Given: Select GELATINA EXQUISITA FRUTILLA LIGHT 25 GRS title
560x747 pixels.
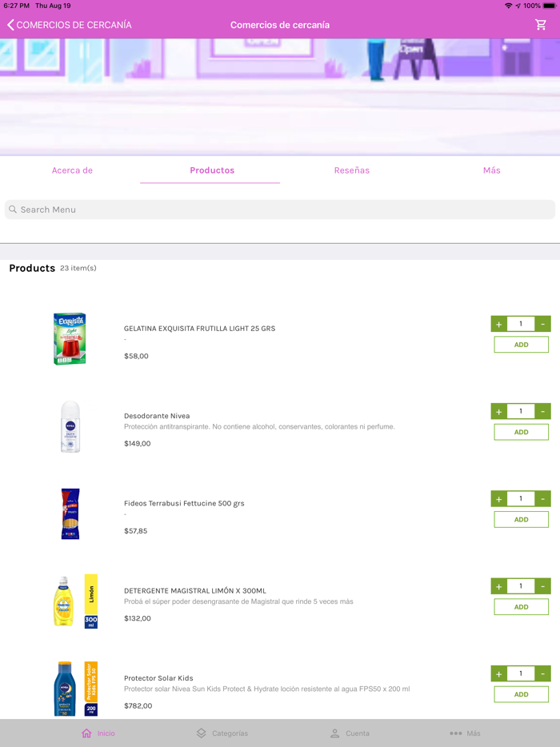Looking at the screenshot, I should pos(200,328).
